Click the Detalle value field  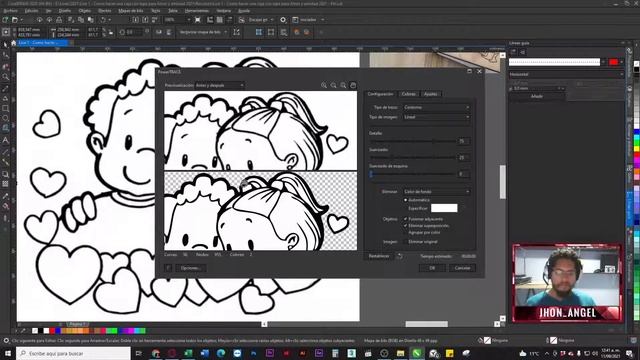pos(464,141)
